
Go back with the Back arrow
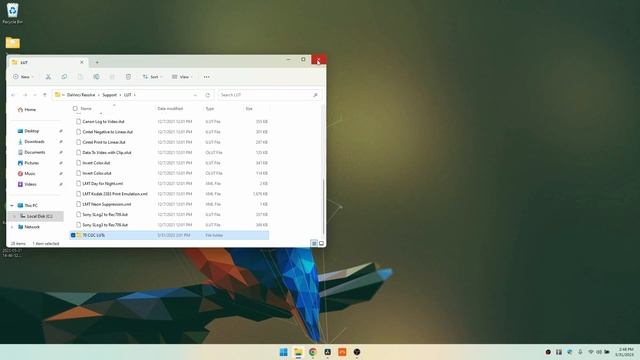[x=13, y=95]
